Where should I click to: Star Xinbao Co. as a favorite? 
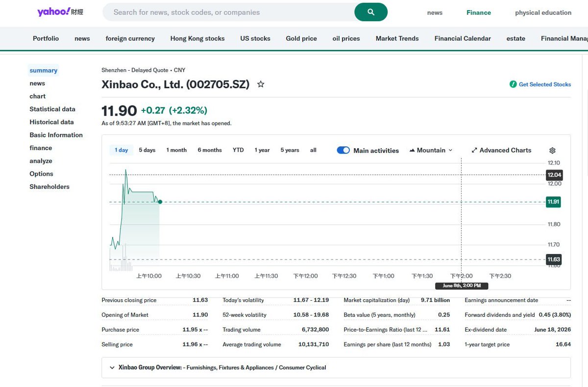click(x=261, y=84)
